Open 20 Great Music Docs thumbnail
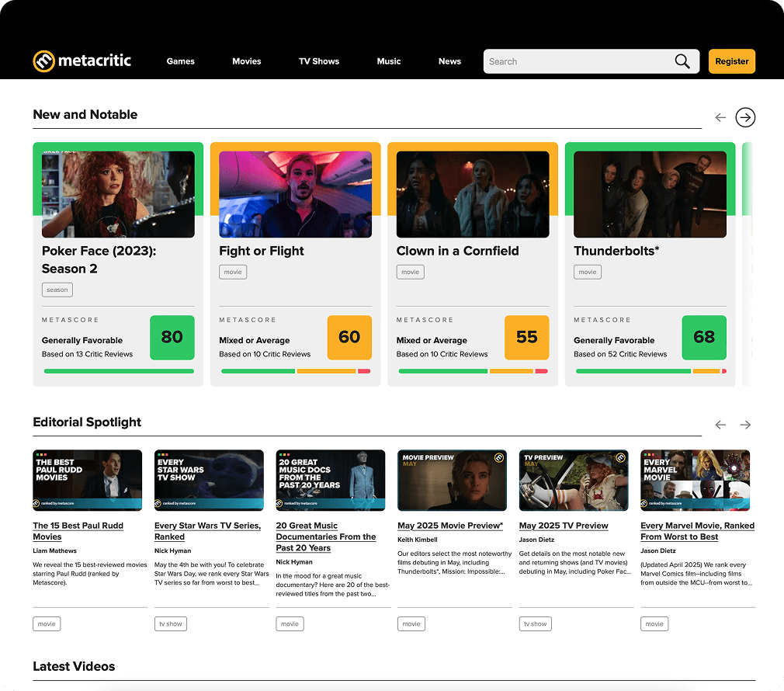The height and width of the screenshot is (691, 784). (x=331, y=480)
